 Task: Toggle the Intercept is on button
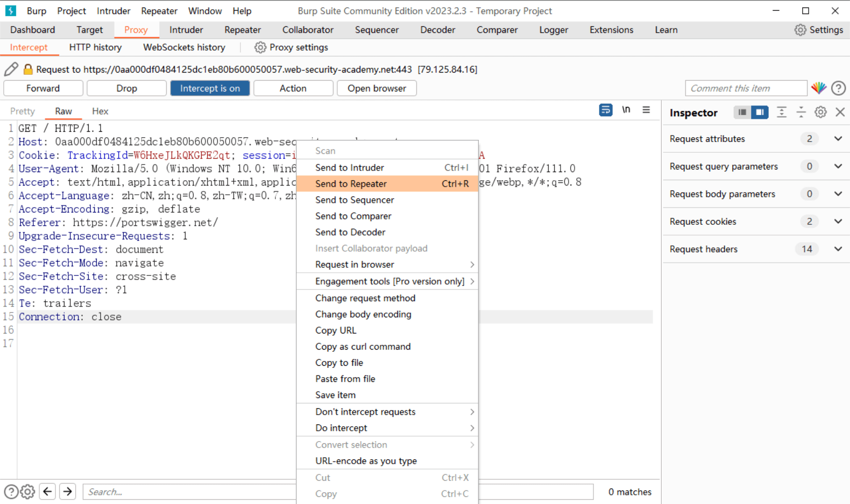[x=210, y=88]
